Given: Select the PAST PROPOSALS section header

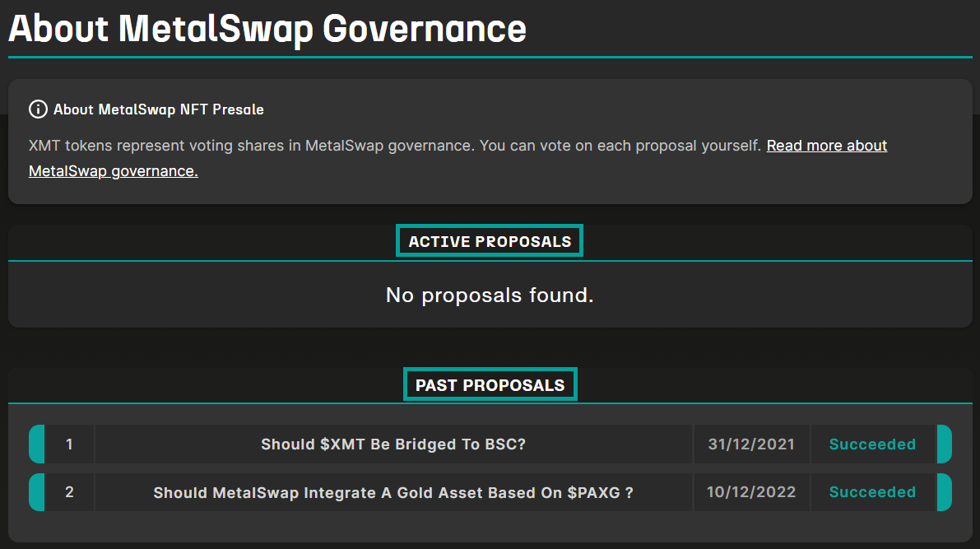Looking at the screenshot, I should point(490,384).
